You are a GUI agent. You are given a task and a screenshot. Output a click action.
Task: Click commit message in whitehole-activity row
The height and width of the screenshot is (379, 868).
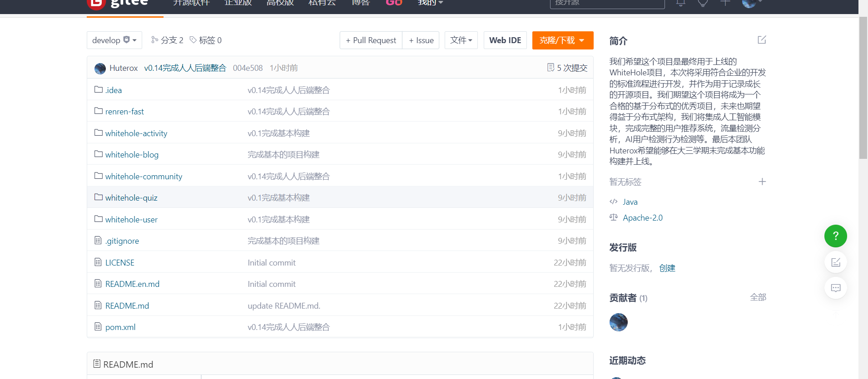pyautogui.click(x=278, y=133)
